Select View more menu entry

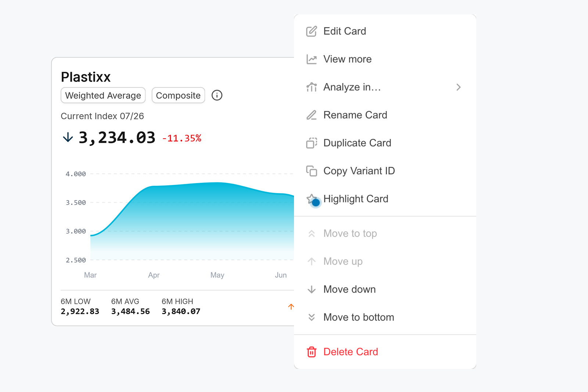pos(385,59)
